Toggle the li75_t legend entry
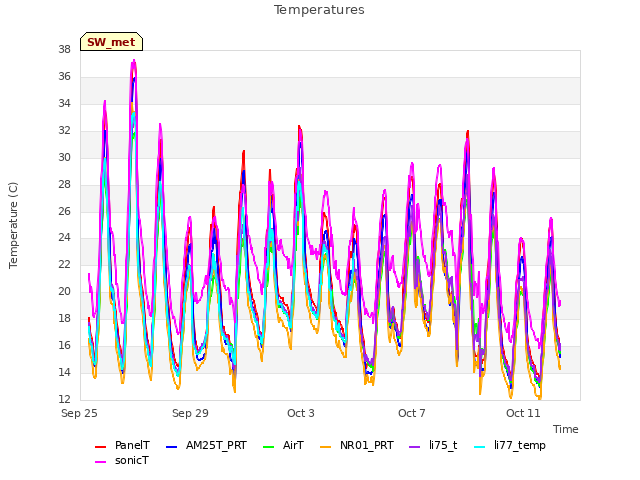The height and width of the screenshot is (480, 640). click(433, 445)
